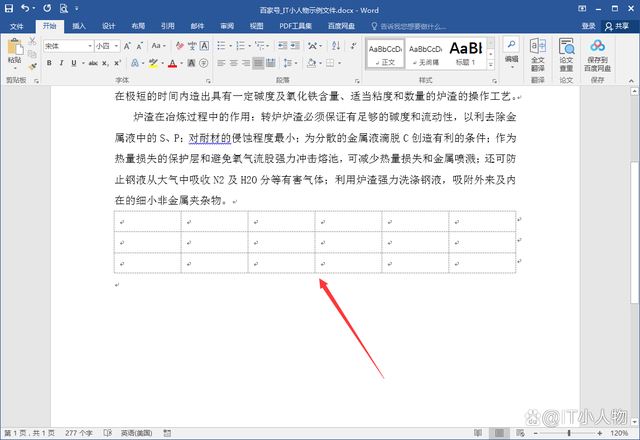The image size is (640, 440).
Task: Click the show paragraph marks icon
Action: 353,46
